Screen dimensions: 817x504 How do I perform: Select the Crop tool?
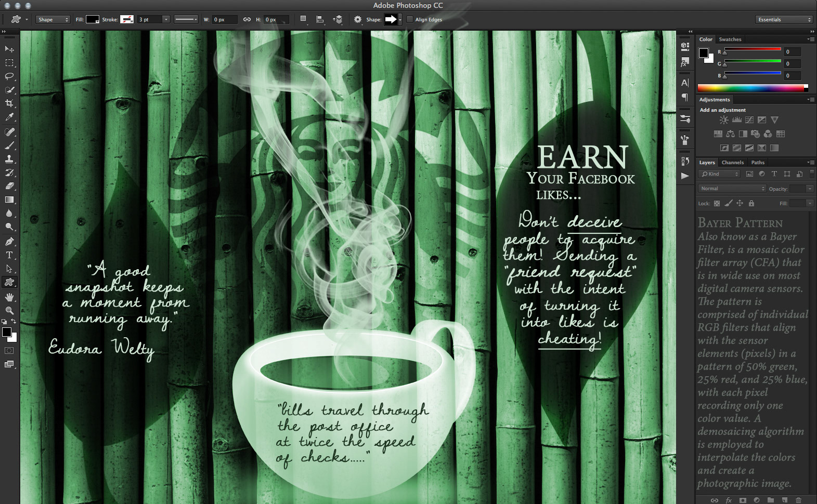[9, 103]
